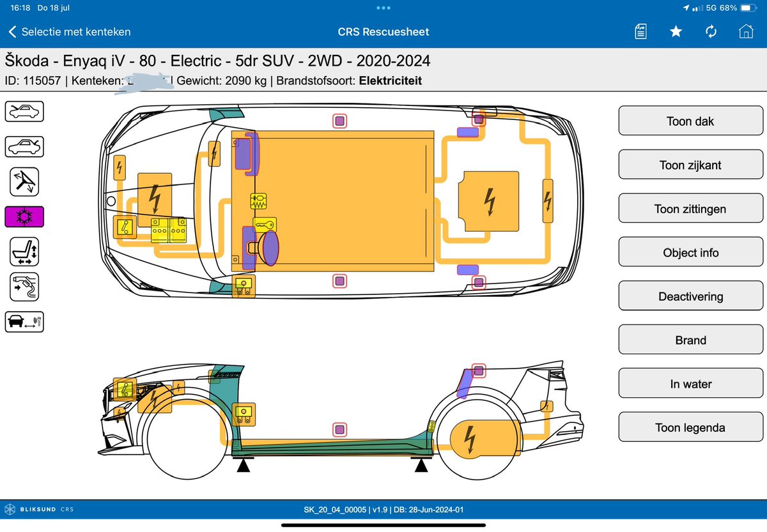Go to the home screen icon

(x=745, y=31)
